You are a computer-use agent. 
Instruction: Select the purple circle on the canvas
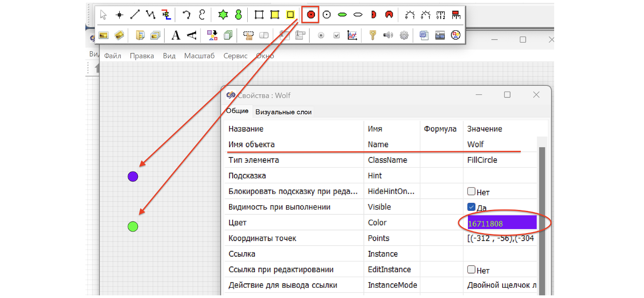[133, 177]
